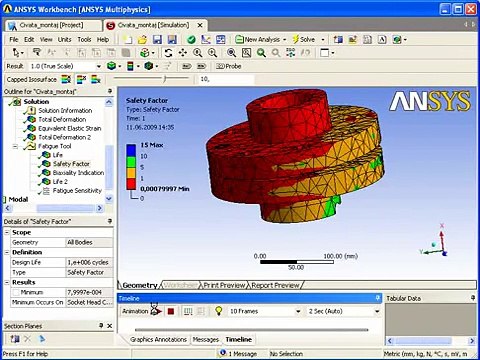Viewport: 480px width, 360px height.
Task: Open the New Analysis dropdown arrow
Action: 284,40
